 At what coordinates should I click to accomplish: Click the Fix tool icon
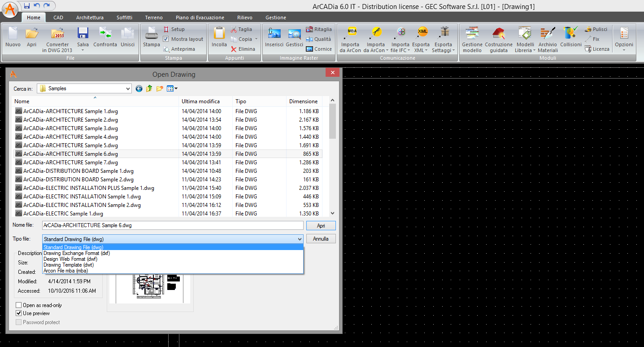(x=588, y=40)
